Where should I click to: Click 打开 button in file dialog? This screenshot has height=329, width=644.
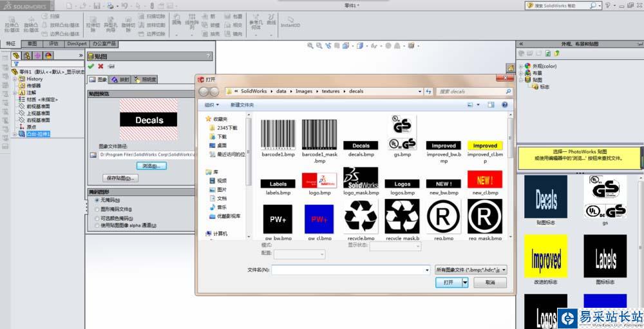pyautogui.click(x=448, y=283)
